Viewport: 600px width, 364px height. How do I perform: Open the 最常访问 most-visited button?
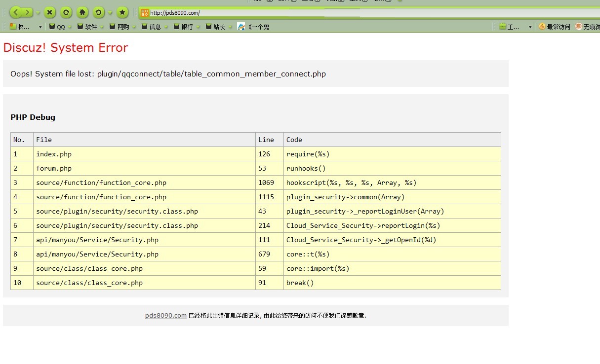555,27
